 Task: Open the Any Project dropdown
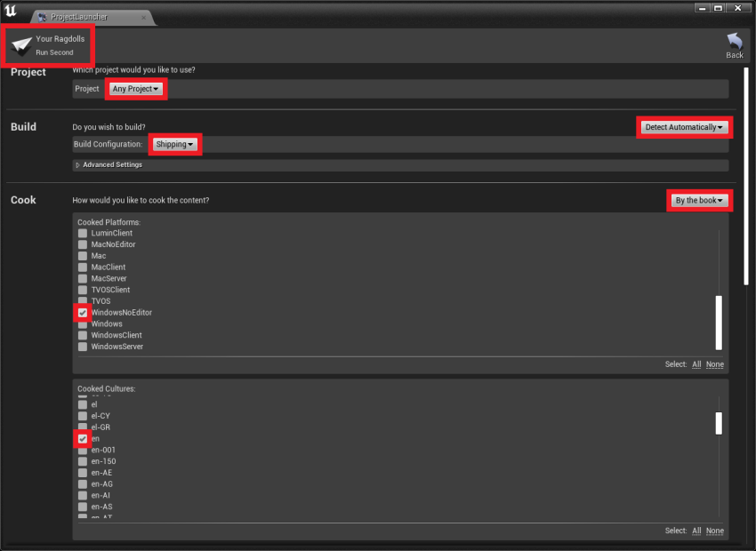135,89
